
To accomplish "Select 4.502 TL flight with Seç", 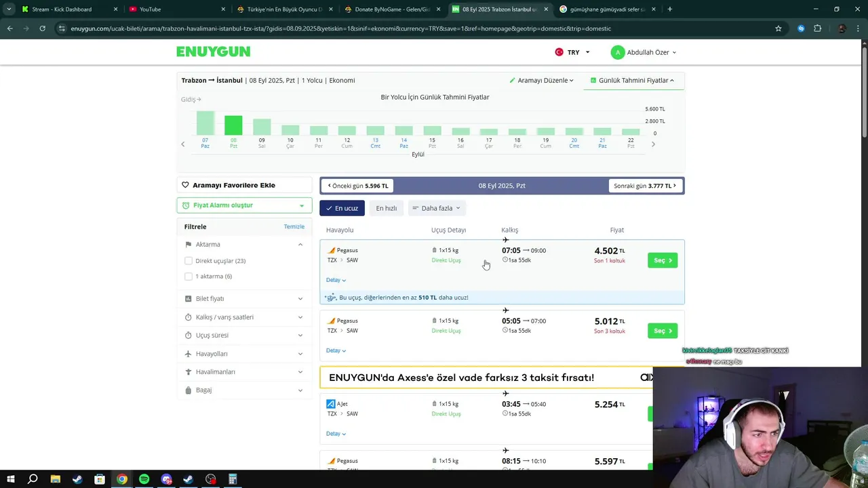I will point(663,260).
